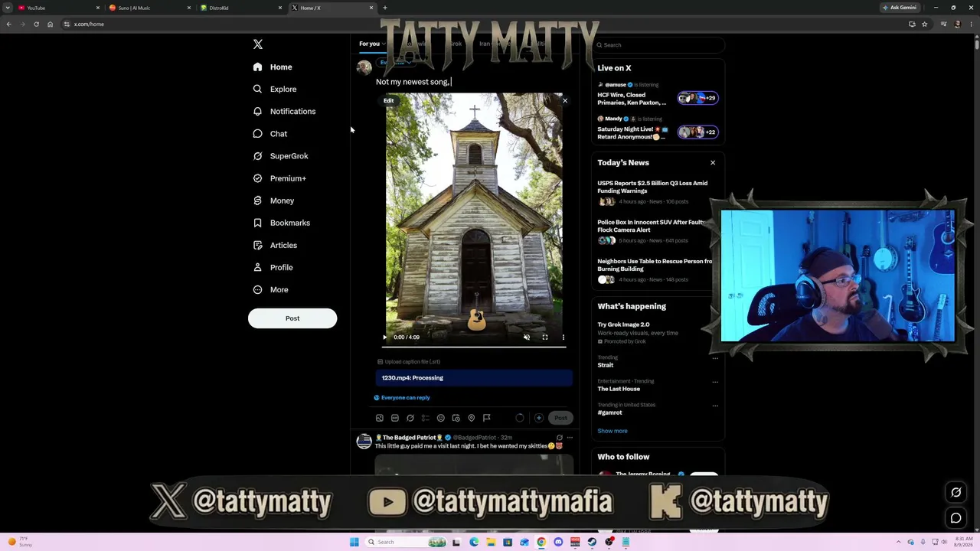Screen dimensions: 980x551
Task: Open the Explore page
Action: point(275,90)
